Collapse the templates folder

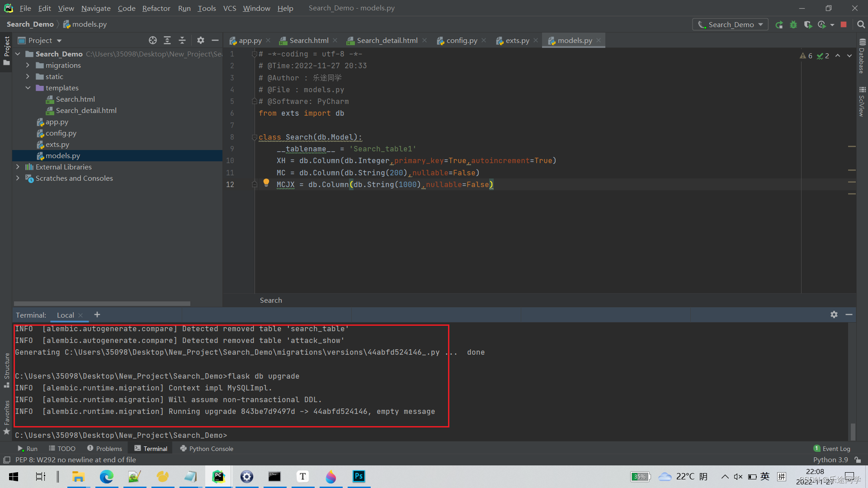coord(28,88)
